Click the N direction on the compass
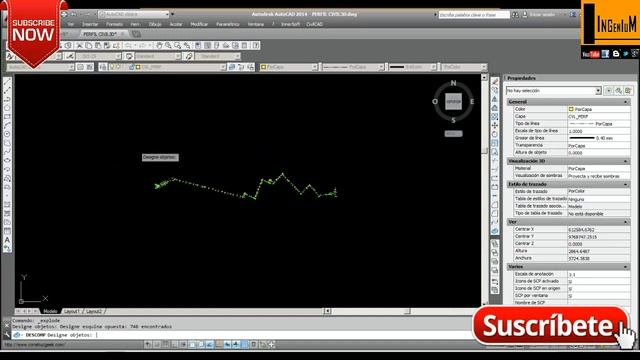Image resolution: width=640 pixels, height=360 pixels. point(453,83)
